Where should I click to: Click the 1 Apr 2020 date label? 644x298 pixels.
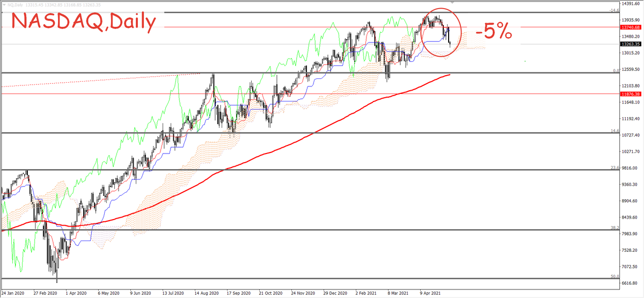pos(76,294)
